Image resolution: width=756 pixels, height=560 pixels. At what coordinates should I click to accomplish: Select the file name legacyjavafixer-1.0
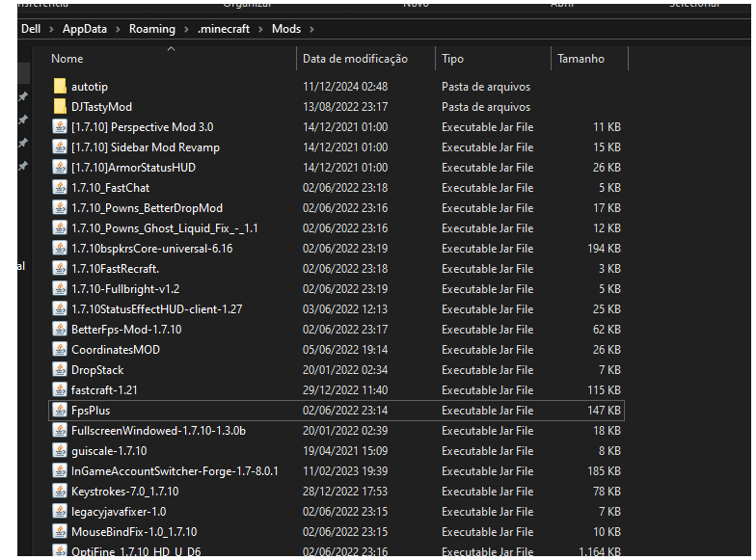[x=119, y=512]
